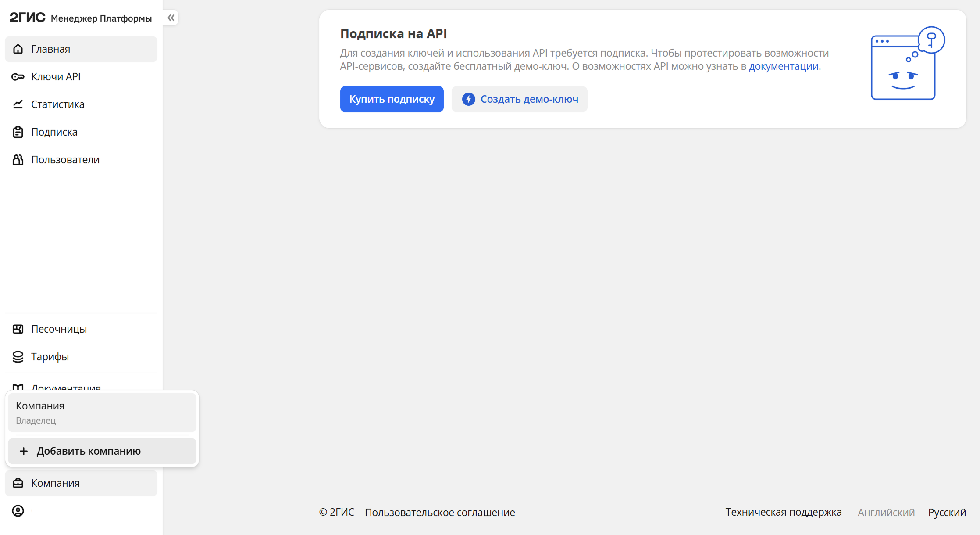Open Пользовательское соглашение link
The image size is (980, 535).
click(440, 512)
